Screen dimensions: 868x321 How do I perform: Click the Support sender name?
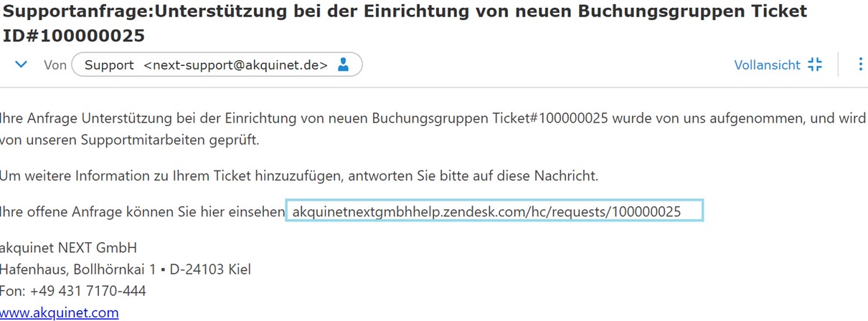pos(109,65)
